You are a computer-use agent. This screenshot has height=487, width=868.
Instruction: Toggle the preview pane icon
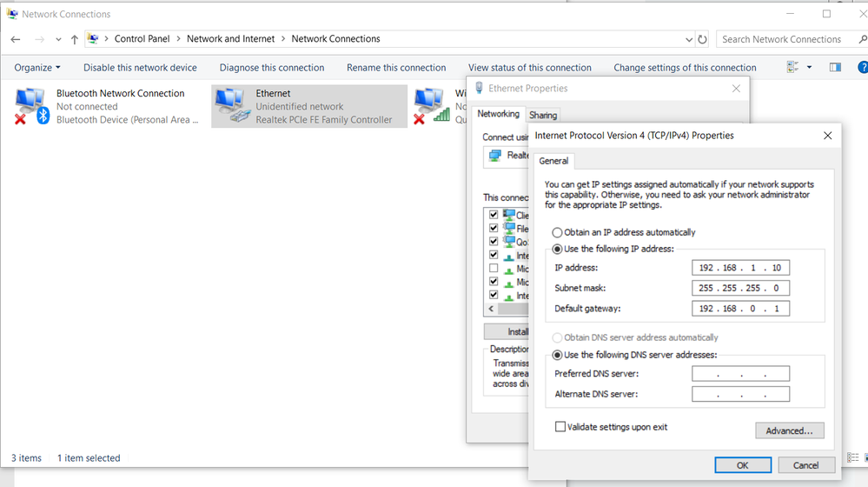pos(835,67)
